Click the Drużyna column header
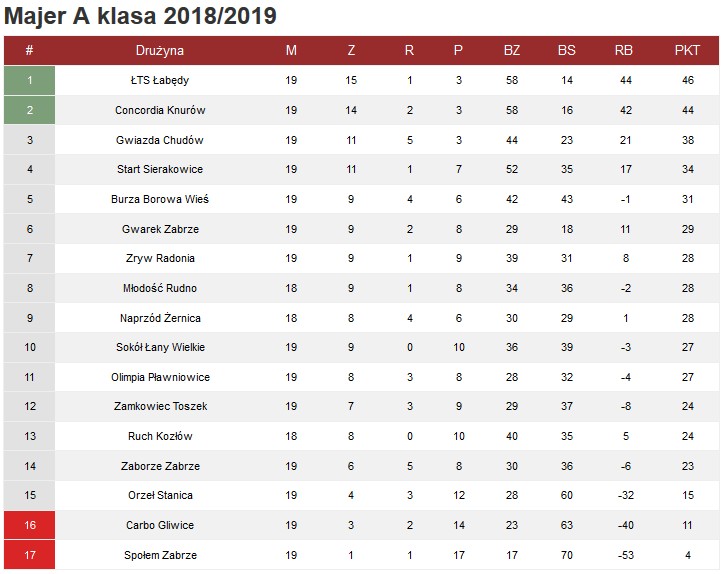This screenshot has height=574, width=725. coord(160,51)
